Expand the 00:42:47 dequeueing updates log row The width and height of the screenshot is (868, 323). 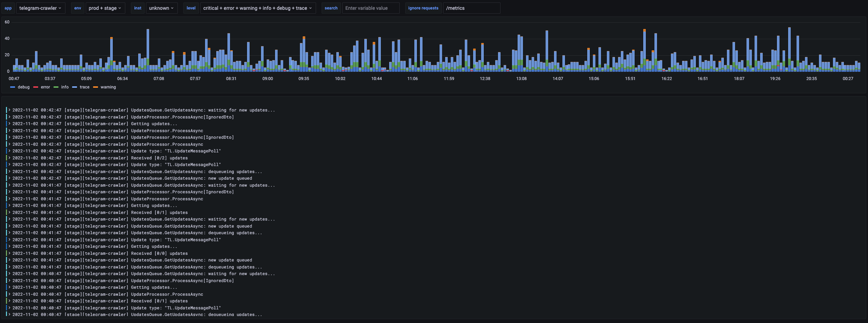tap(9, 172)
